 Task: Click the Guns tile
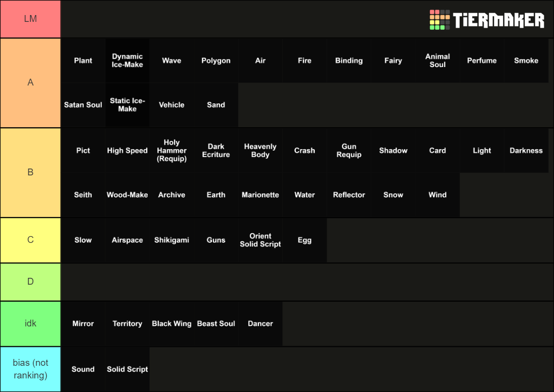tap(216, 240)
